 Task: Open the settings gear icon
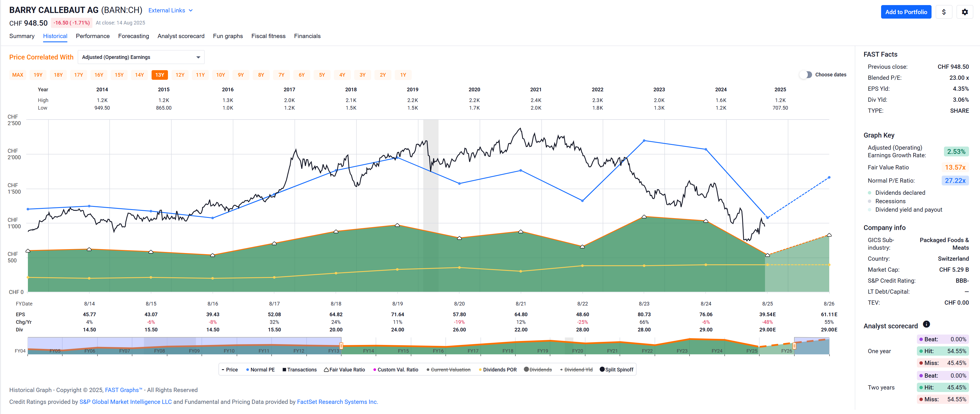(x=965, y=12)
